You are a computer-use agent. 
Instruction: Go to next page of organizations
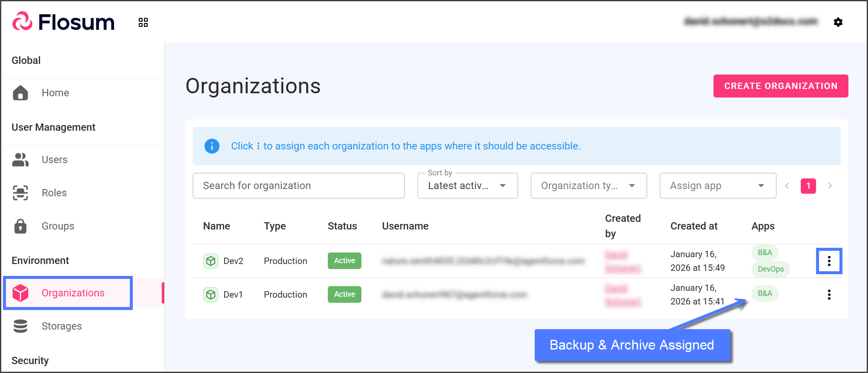pyautogui.click(x=830, y=186)
